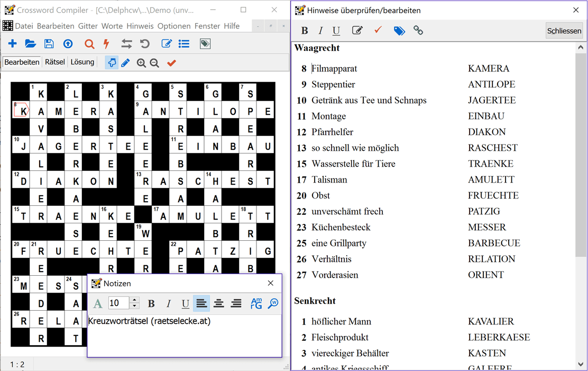Toggle underline in the clue editor toolbar

[336, 31]
